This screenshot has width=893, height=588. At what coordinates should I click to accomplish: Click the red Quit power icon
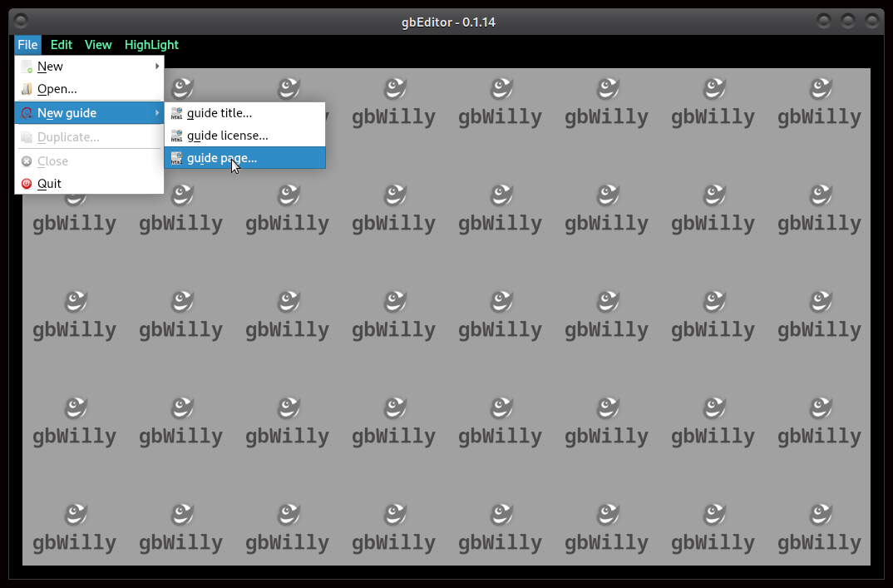(27, 184)
